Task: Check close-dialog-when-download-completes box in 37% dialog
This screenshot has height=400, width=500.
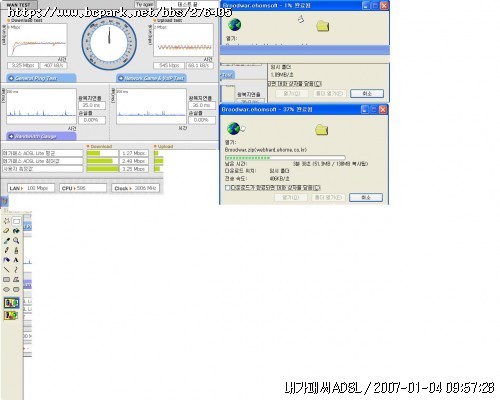Action: [x=228, y=188]
